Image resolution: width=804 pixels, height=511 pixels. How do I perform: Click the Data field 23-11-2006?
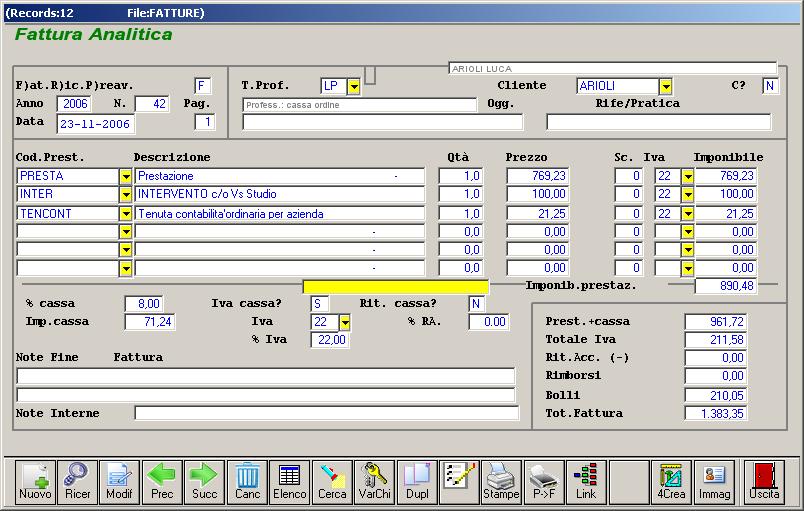pos(96,124)
